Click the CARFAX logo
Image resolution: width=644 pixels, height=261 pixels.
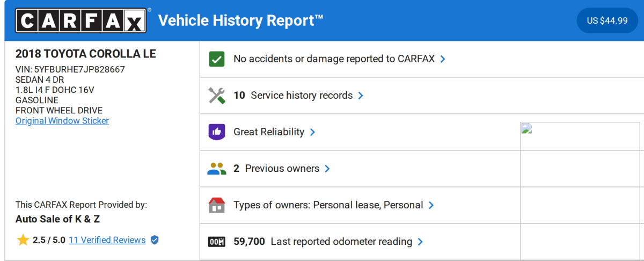pos(80,21)
